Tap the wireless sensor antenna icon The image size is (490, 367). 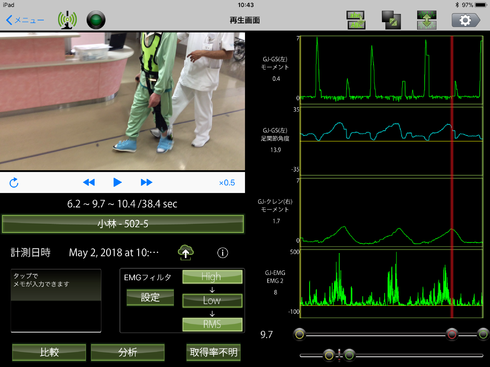(x=67, y=20)
